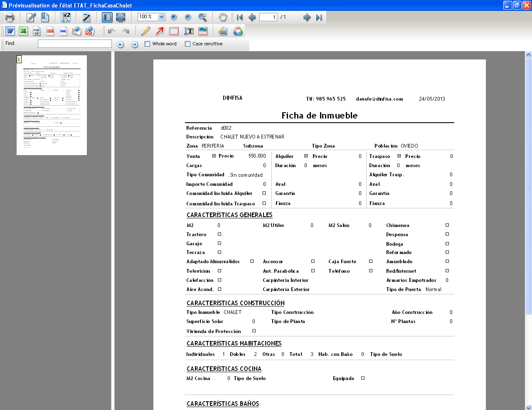Click the document-with-stamp icon after x2

pos(86,17)
